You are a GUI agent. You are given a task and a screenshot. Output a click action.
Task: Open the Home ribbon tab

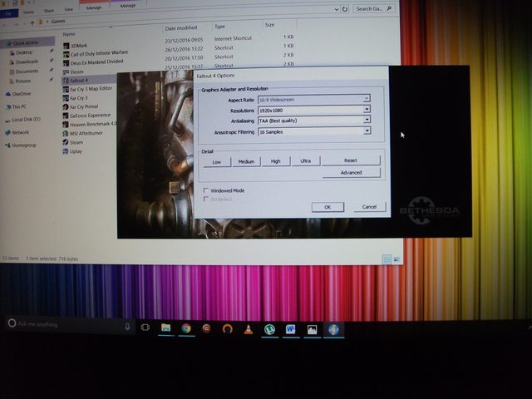pyautogui.click(x=28, y=12)
